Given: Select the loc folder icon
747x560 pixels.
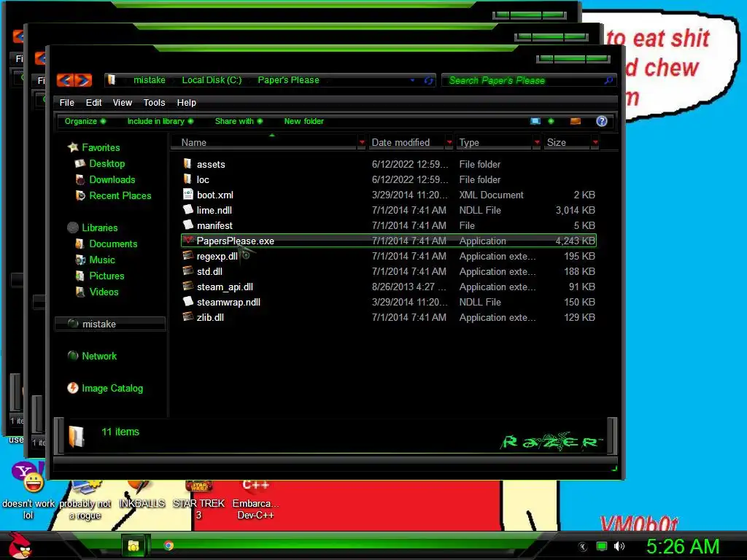Looking at the screenshot, I should point(187,179).
